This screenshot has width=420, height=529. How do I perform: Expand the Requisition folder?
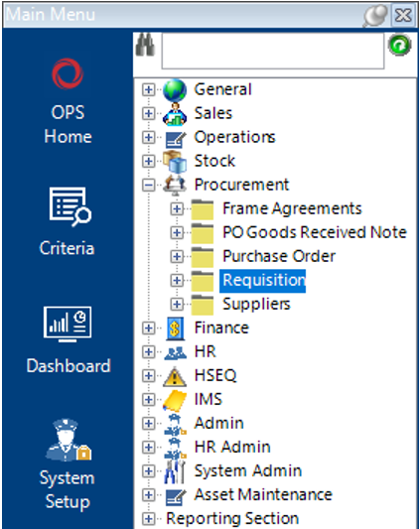click(x=177, y=280)
